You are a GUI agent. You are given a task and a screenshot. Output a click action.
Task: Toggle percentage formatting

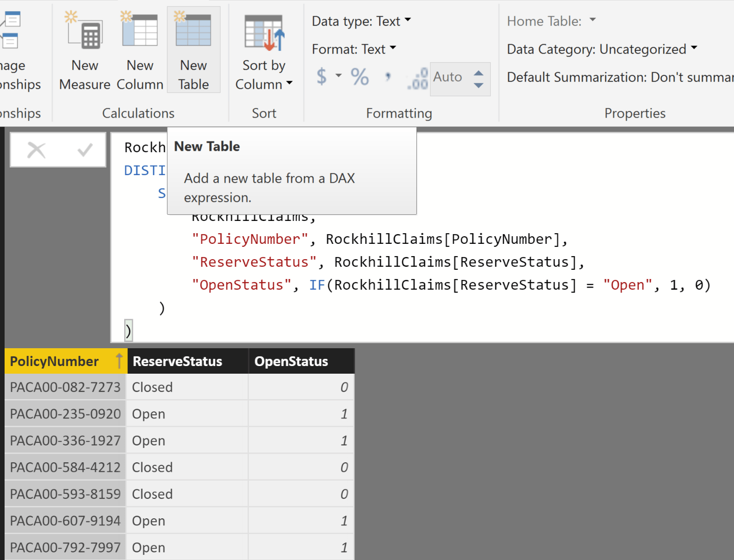(x=360, y=77)
